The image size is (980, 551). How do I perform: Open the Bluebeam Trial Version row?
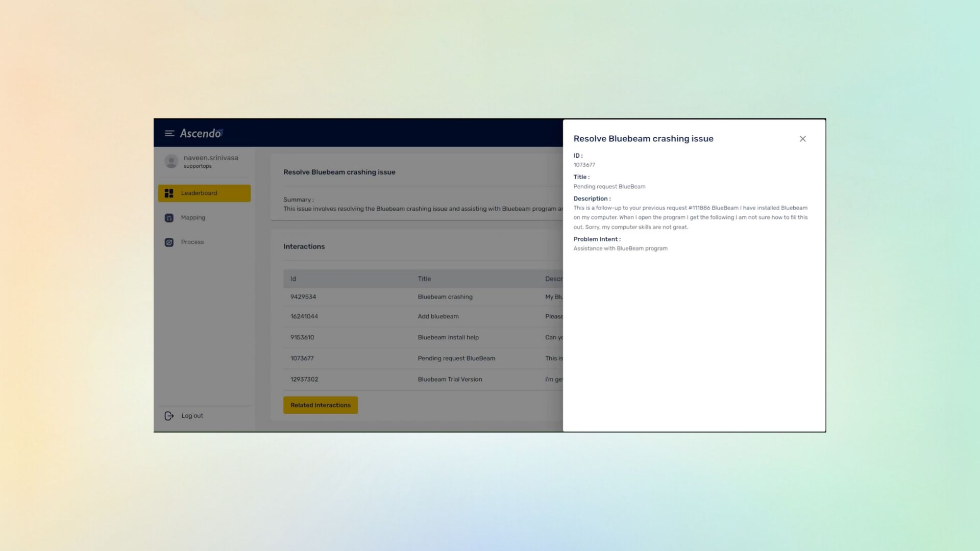coord(450,380)
